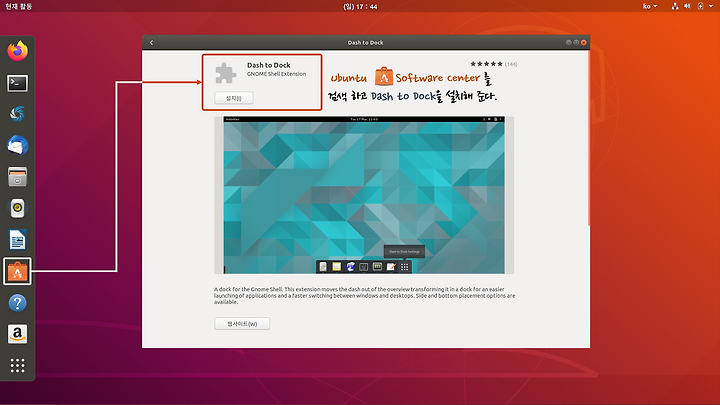Open Thunderbird mail in the dock
The image size is (720, 405).
click(17, 146)
